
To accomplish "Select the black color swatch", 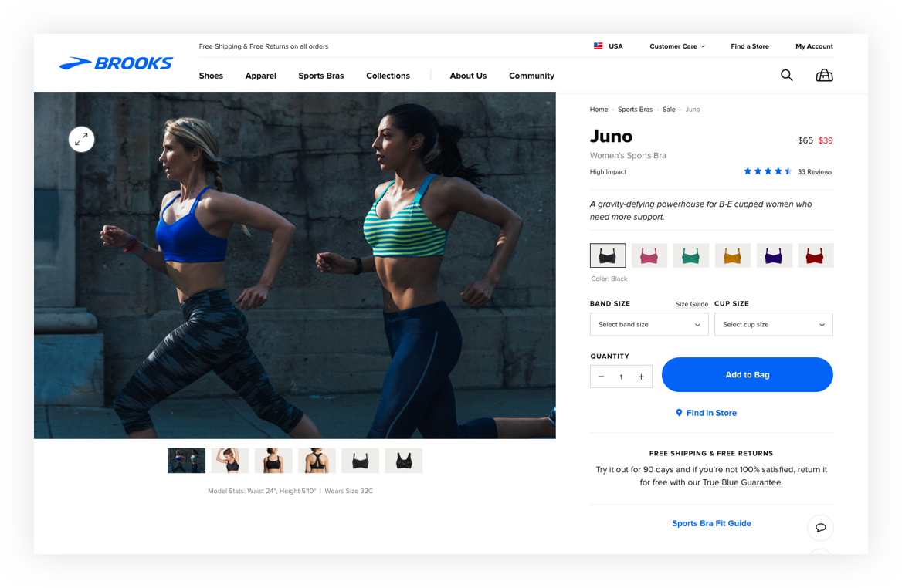I will tap(608, 255).
